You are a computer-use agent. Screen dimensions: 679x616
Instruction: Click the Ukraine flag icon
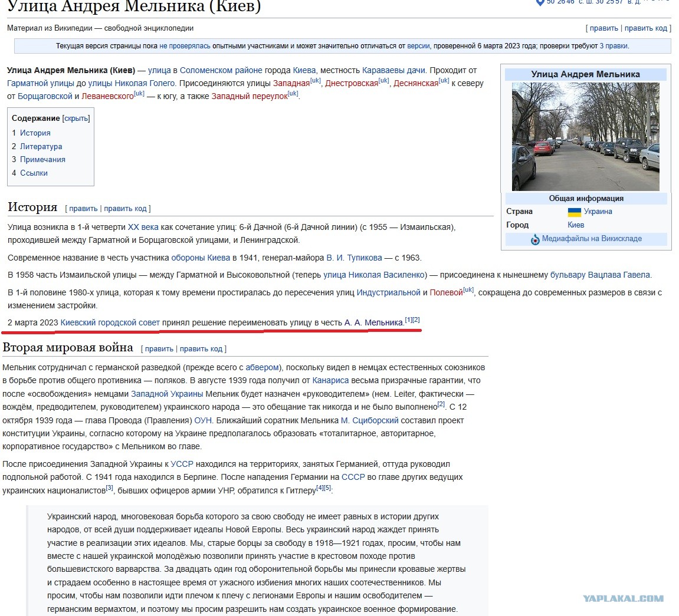pyautogui.click(x=574, y=212)
